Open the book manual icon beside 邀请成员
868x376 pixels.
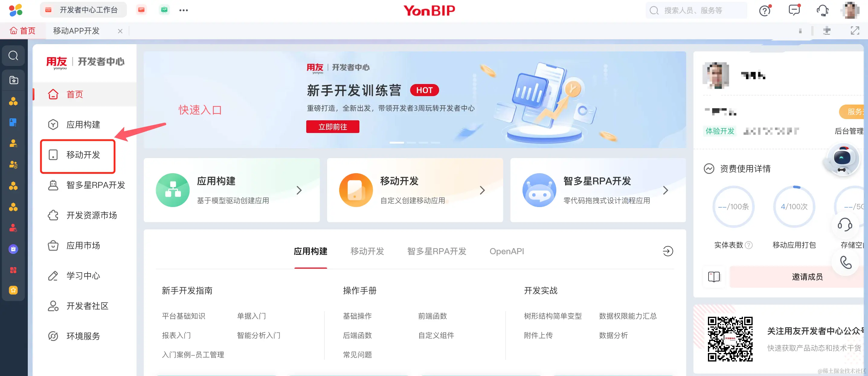[x=714, y=277]
